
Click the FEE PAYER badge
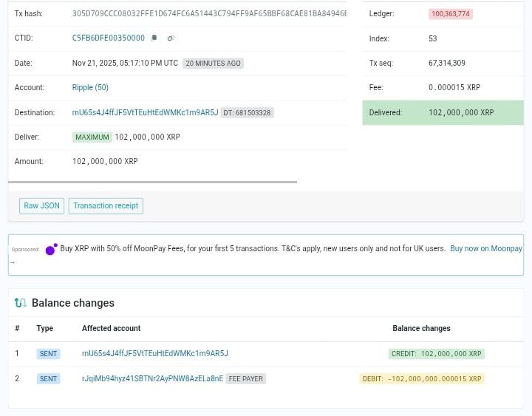point(246,378)
